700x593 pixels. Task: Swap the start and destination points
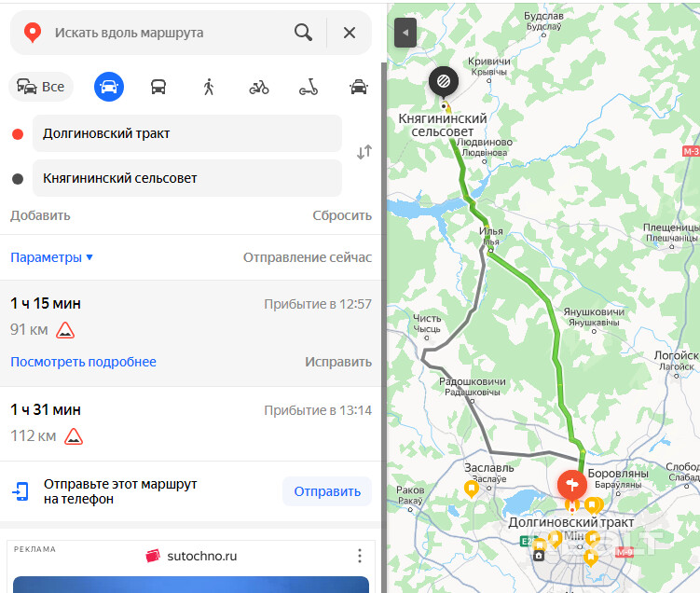pyautogui.click(x=364, y=152)
